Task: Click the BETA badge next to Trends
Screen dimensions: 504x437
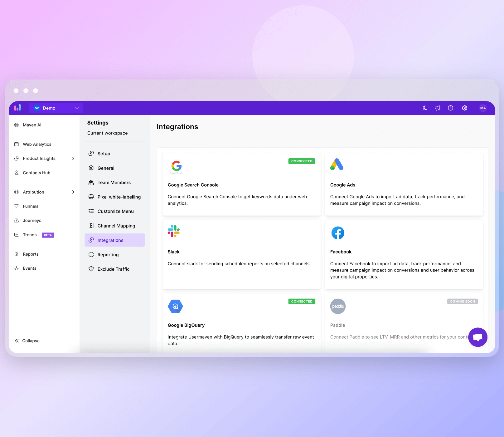Action: click(x=48, y=235)
